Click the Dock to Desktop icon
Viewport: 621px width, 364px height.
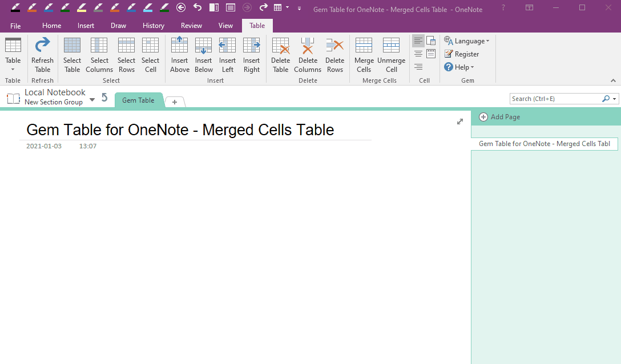point(214,7)
